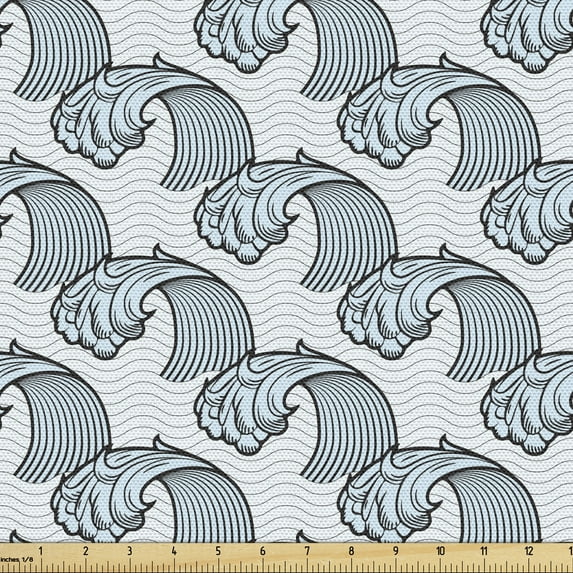
Task: Click the number 1 on the ruler
Action: tap(40, 551)
